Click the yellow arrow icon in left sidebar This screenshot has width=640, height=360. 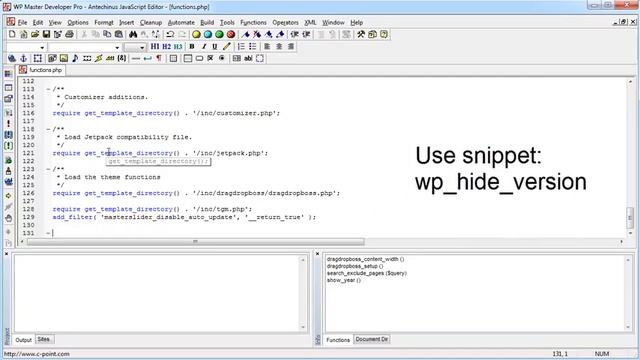8,196
